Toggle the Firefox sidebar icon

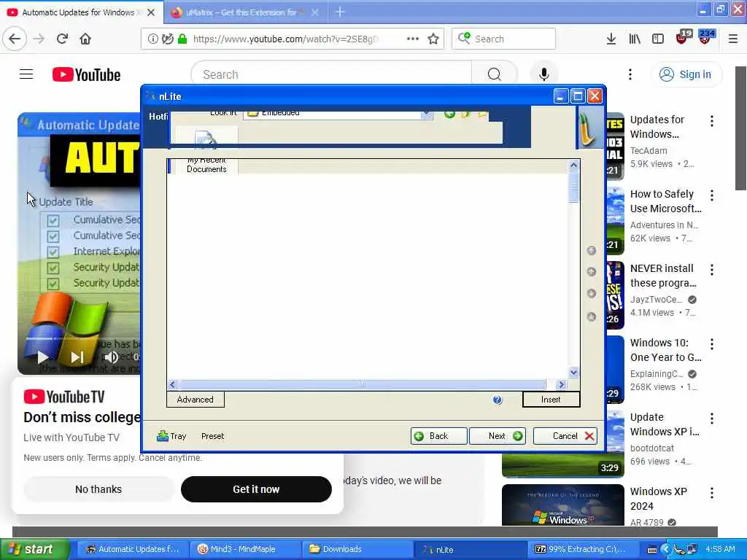pos(658,39)
